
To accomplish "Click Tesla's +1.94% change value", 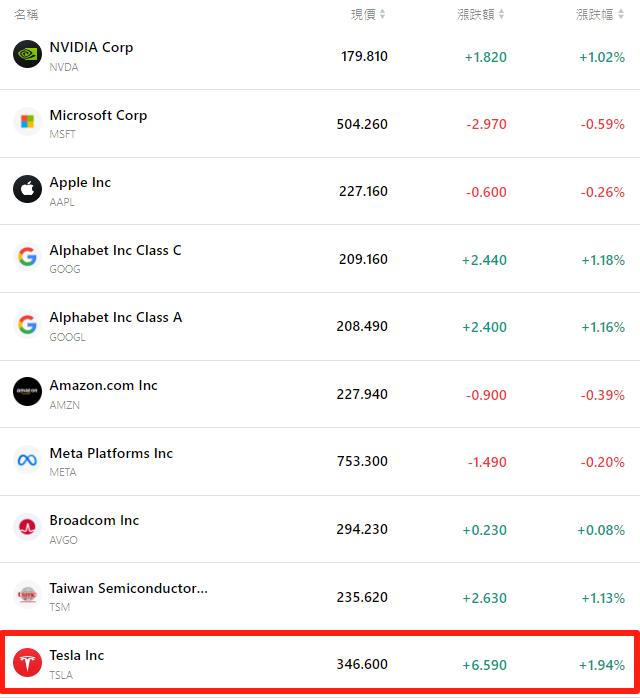I will (x=602, y=665).
